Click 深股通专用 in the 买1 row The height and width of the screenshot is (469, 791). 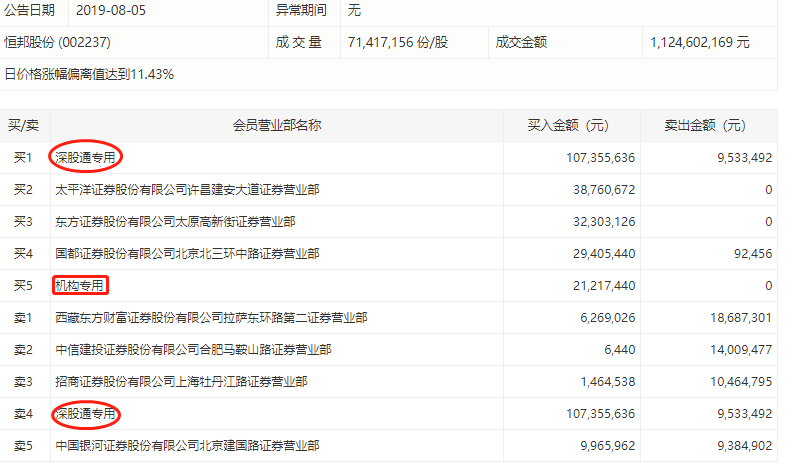coord(85,157)
